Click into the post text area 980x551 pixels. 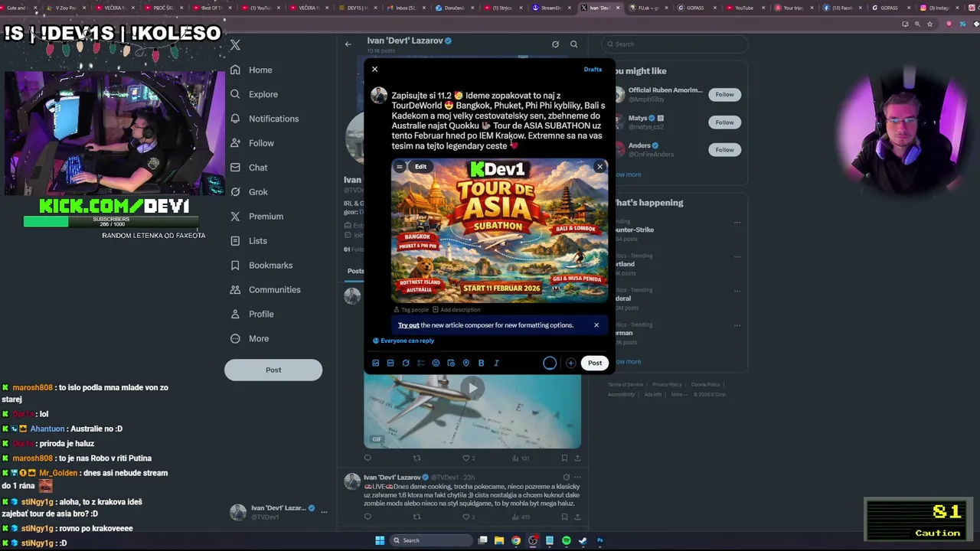498,121
